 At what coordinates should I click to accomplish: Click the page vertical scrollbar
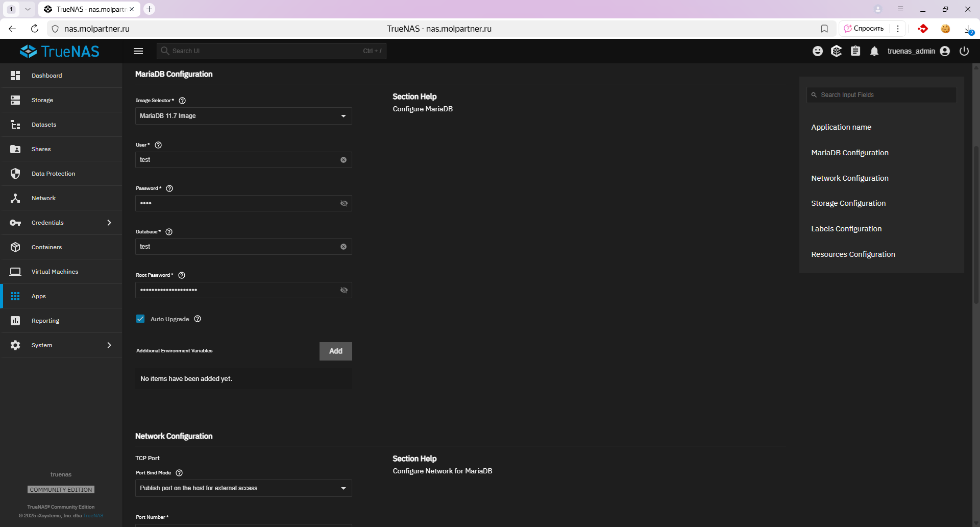(976, 225)
